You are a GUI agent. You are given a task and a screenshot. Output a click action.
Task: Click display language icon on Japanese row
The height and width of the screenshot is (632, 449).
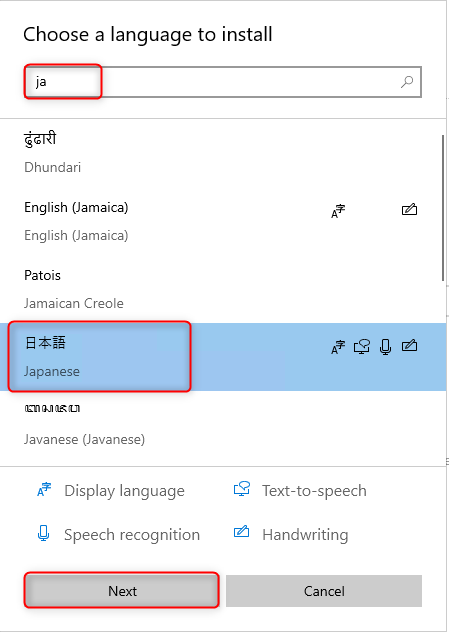[338, 347]
